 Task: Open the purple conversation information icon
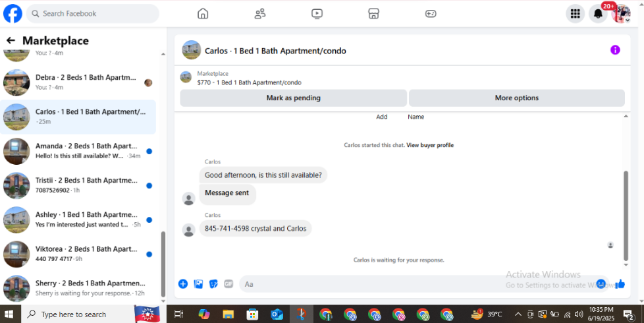615,50
